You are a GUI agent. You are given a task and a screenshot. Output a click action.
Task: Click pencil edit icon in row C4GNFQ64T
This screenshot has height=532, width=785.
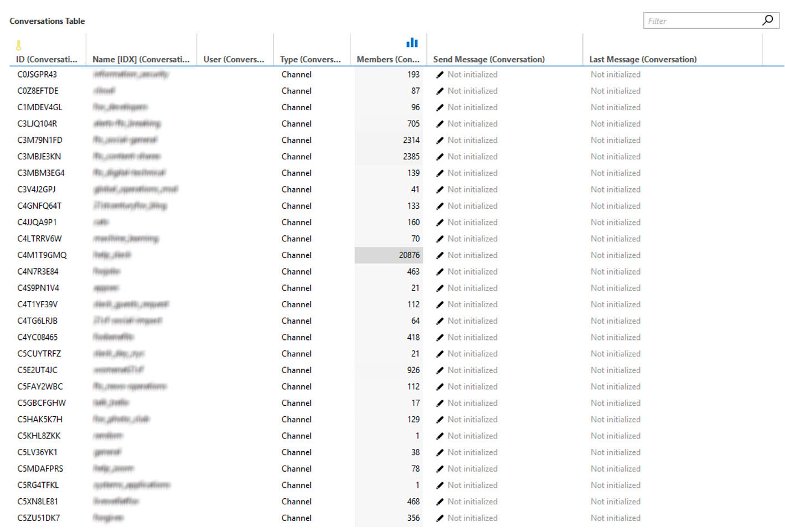click(x=440, y=206)
